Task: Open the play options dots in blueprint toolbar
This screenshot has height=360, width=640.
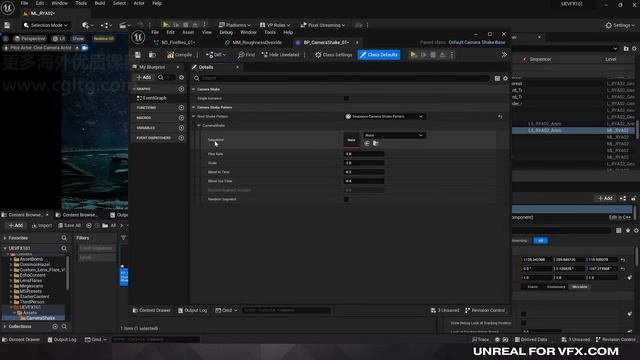Action: tap(452, 55)
